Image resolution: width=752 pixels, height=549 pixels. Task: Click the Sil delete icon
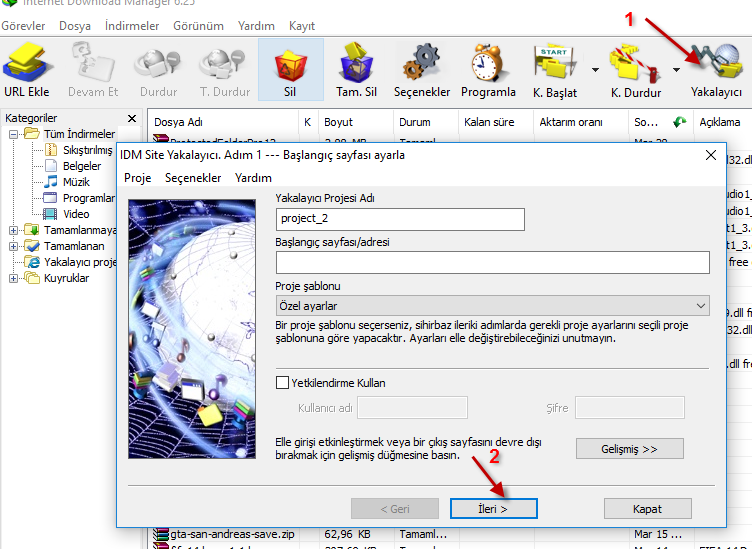(x=290, y=65)
